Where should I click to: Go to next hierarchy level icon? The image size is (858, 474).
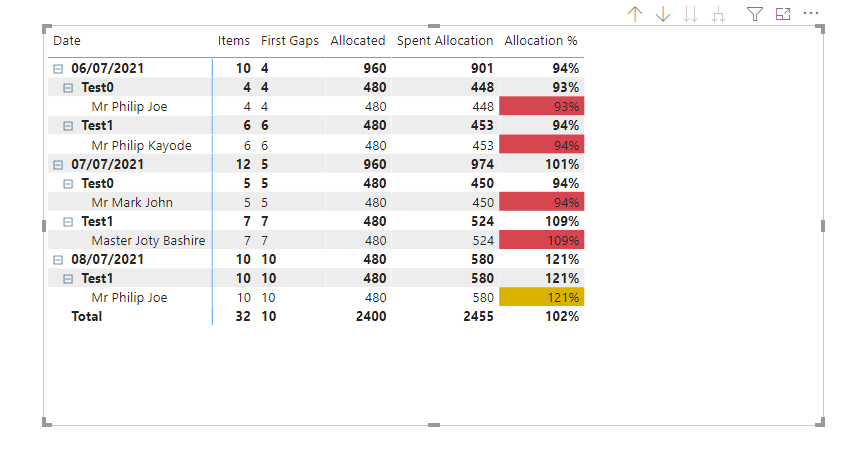pyautogui.click(x=690, y=14)
